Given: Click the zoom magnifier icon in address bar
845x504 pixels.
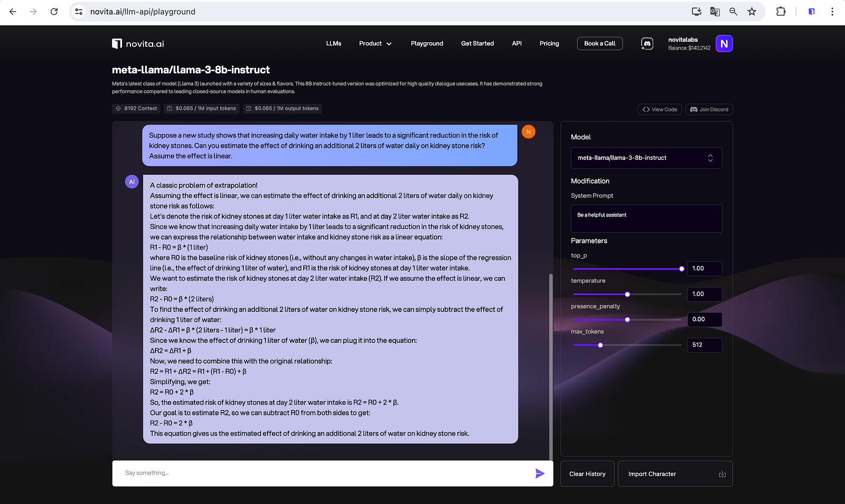Looking at the screenshot, I should coord(733,12).
